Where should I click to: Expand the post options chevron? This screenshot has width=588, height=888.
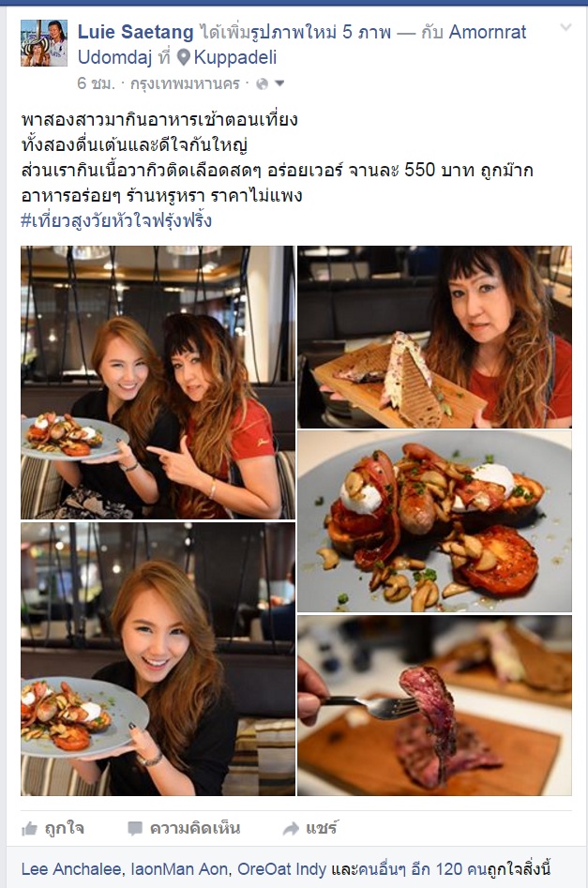tap(565, 27)
